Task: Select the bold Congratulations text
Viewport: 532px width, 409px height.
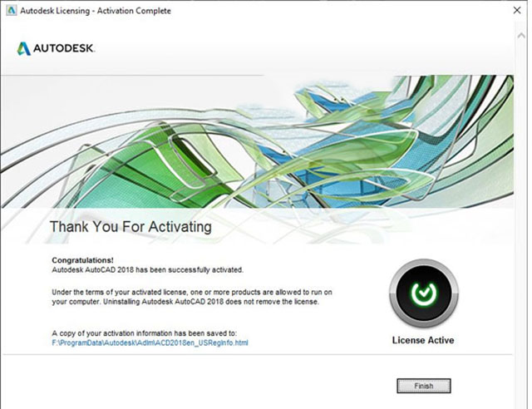Action: coord(83,260)
